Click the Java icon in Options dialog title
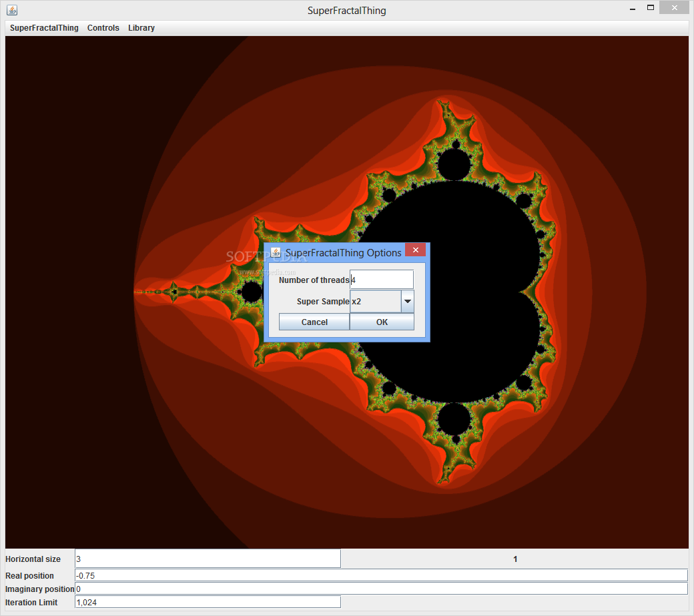 [x=276, y=252]
